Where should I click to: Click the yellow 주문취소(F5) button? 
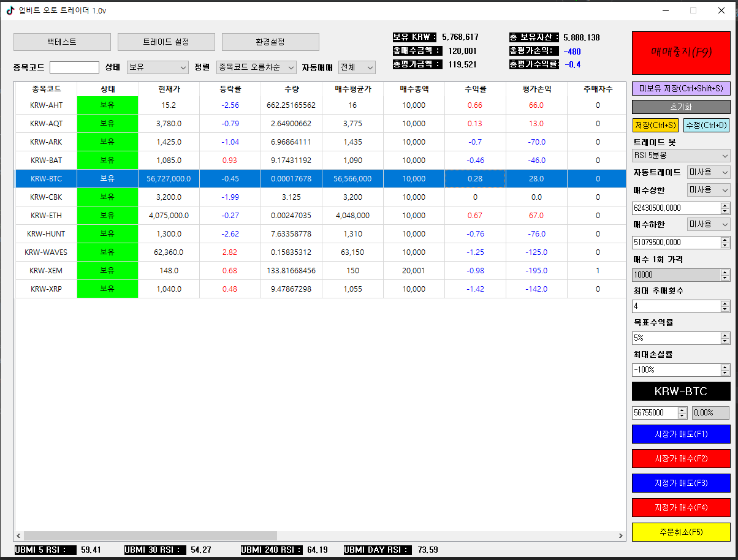point(681,532)
